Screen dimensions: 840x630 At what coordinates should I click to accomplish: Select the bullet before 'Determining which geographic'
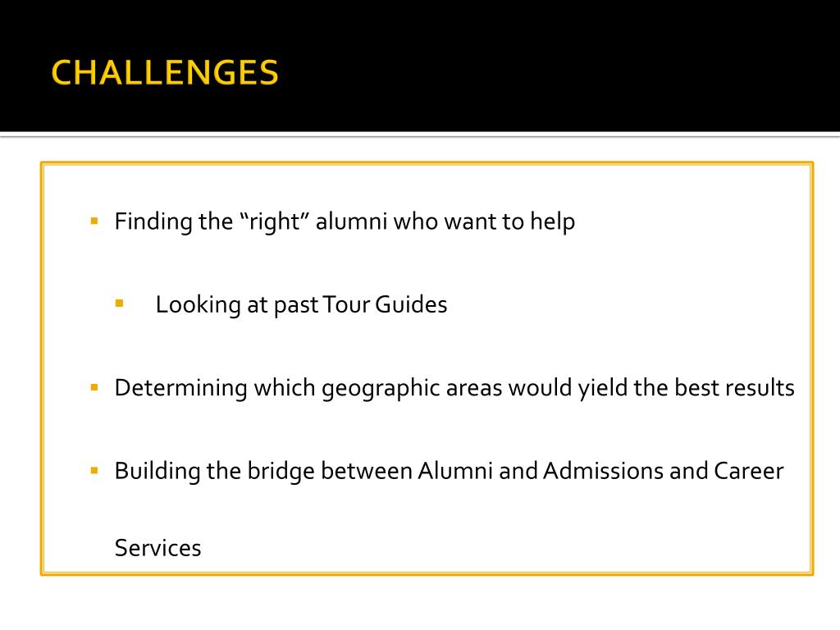point(94,387)
